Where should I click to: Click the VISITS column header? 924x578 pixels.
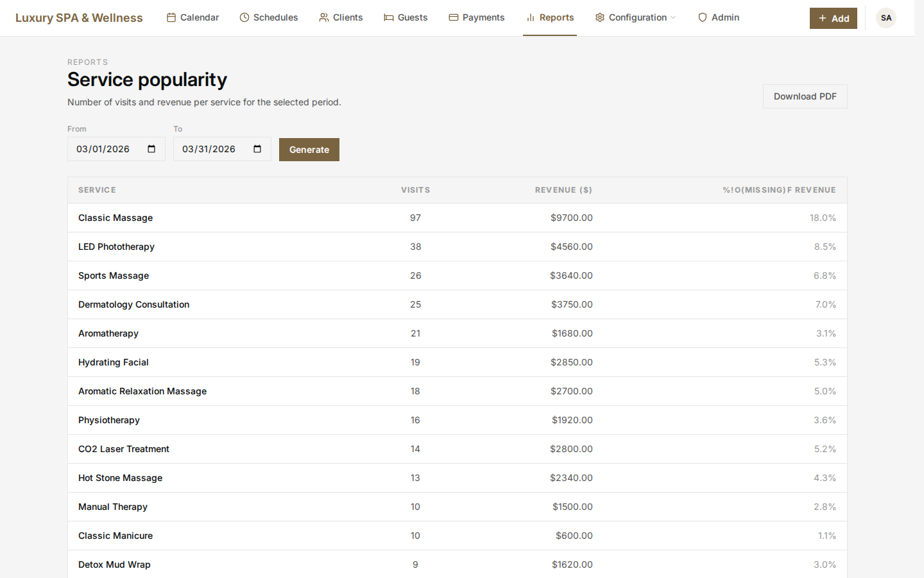(415, 189)
